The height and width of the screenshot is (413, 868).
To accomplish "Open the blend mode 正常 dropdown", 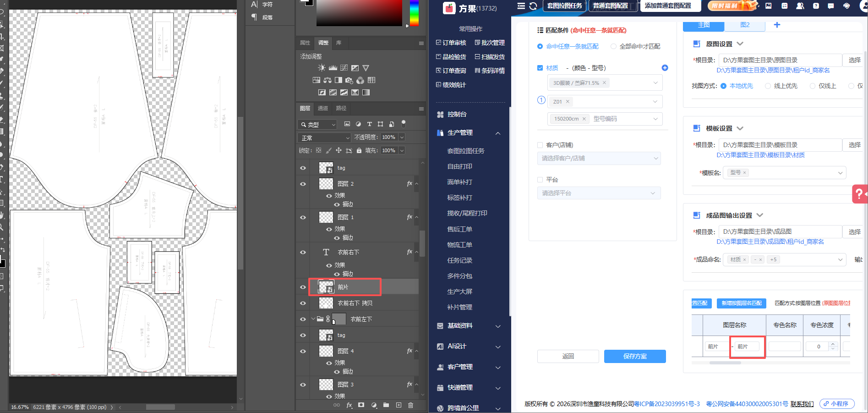I will [x=324, y=138].
